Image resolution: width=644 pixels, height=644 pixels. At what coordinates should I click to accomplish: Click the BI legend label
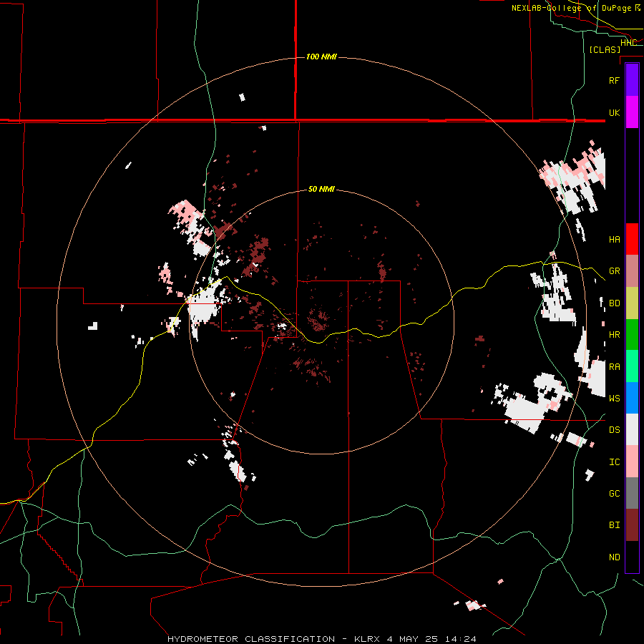click(615, 525)
